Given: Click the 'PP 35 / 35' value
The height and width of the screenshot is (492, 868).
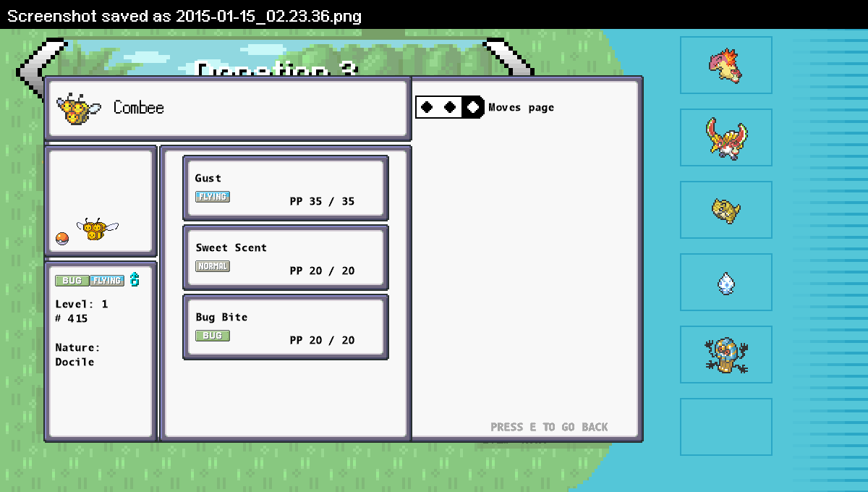Looking at the screenshot, I should [x=322, y=201].
